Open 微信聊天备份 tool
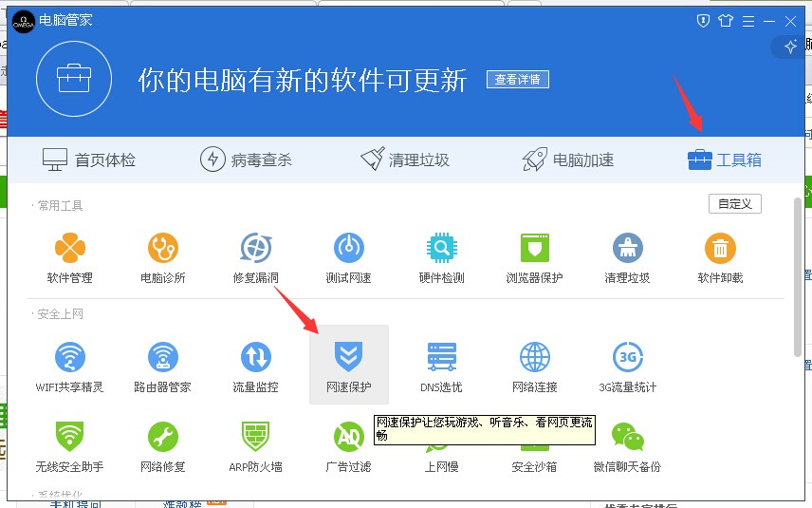The height and width of the screenshot is (508, 812). (627, 447)
